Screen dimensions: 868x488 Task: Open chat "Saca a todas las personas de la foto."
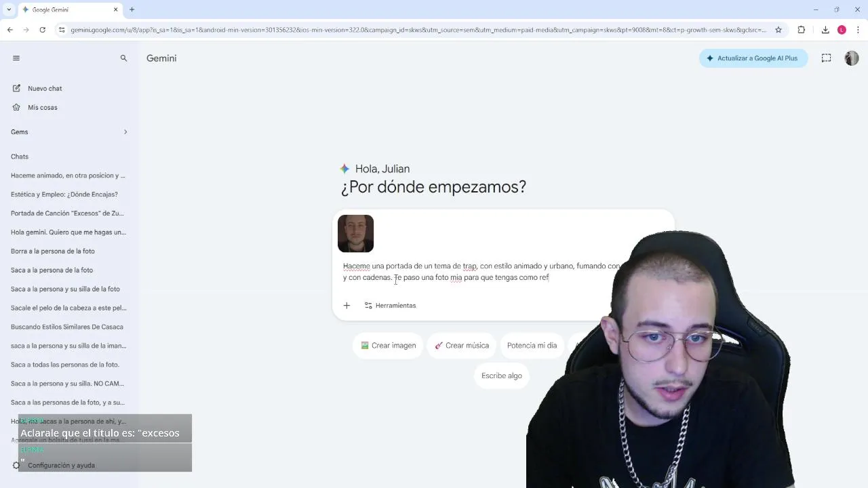pos(65,365)
